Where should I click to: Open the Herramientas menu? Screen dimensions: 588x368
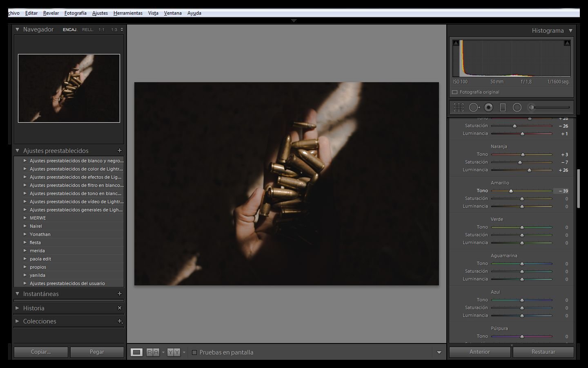128,13
